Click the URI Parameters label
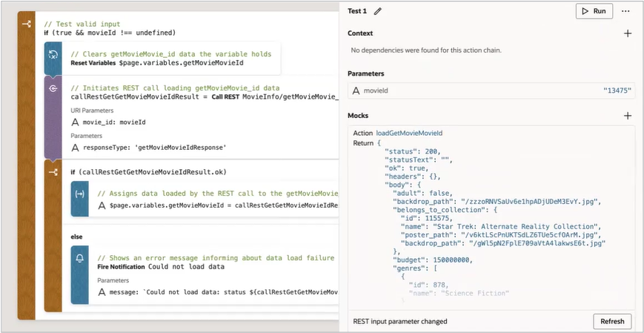Image resolution: width=644 pixels, height=333 pixels. (x=92, y=111)
